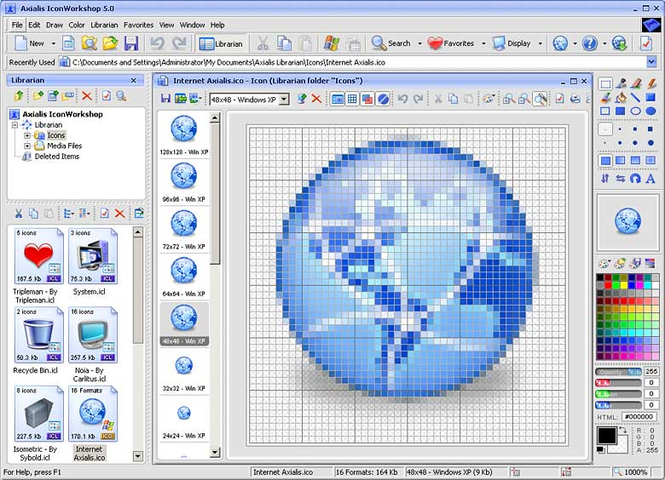Select the smallest square brush size
This screenshot has height=480, width=665.
coord(605,129)
